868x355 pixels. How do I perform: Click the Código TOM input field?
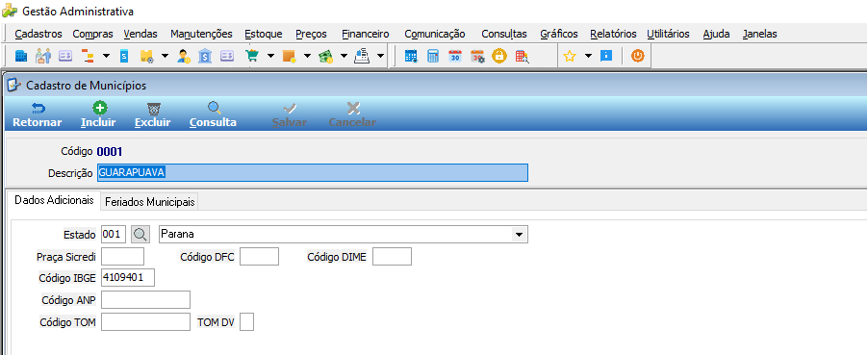coord(145,321)
